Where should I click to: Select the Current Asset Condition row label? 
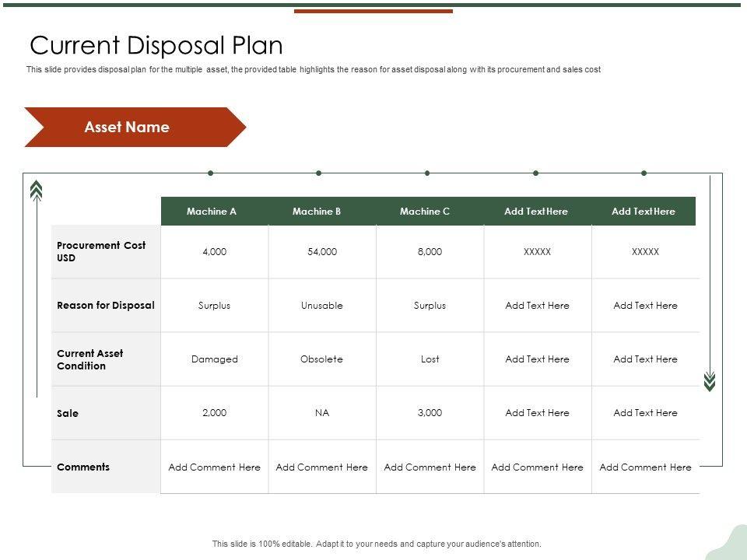pos(90,359)
